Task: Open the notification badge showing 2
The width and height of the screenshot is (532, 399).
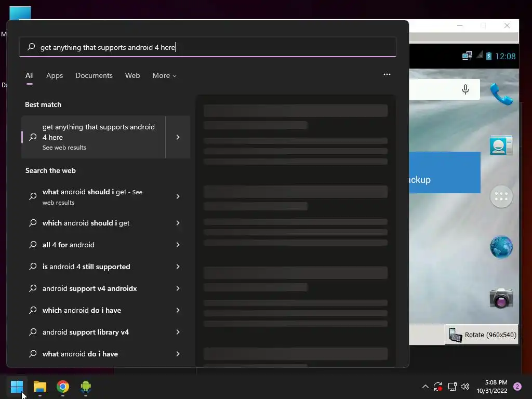Action: click(x=517, y=387)
